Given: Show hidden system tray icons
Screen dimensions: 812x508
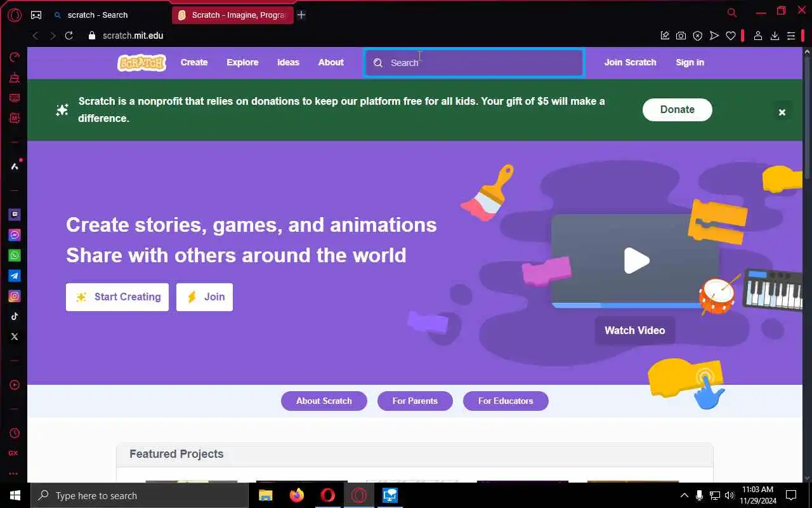Looking at the screenshot, I should pyautogui.click(x=684, y=495).
